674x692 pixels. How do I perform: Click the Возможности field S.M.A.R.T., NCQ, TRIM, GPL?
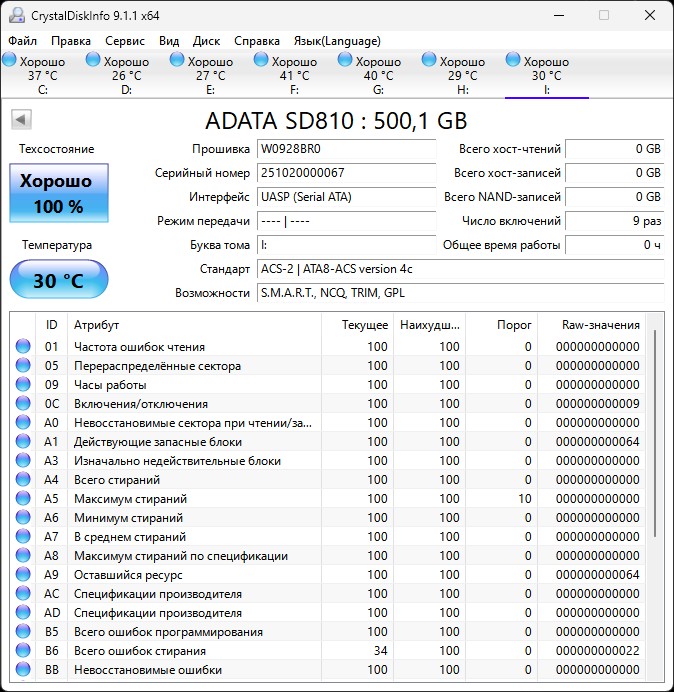pyautogui.click(x=460, y=293)
